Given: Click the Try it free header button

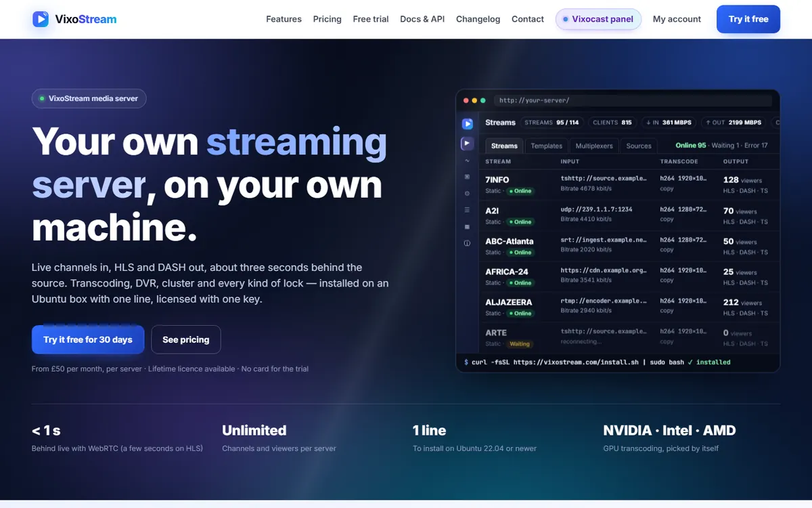Looking at the screenshot, I should tap(748, 19).
